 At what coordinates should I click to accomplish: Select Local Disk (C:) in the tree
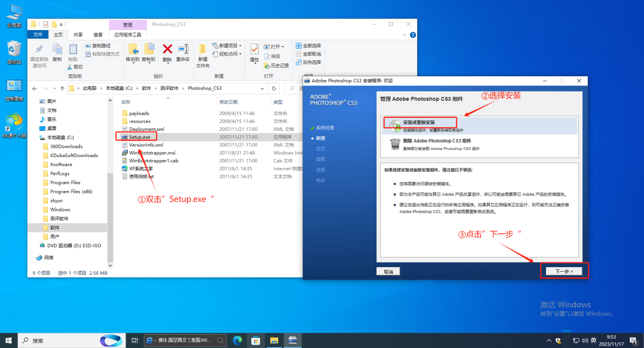61,137
